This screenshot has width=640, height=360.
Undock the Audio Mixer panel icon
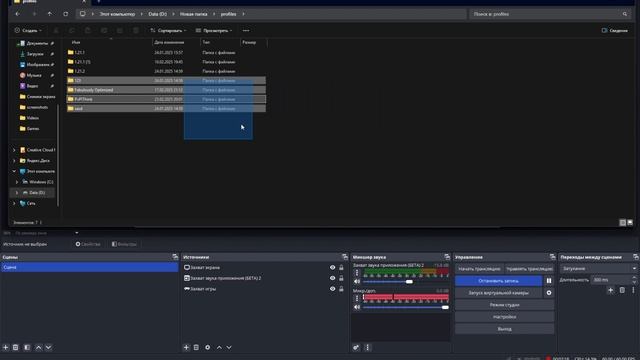click(447, 257)
